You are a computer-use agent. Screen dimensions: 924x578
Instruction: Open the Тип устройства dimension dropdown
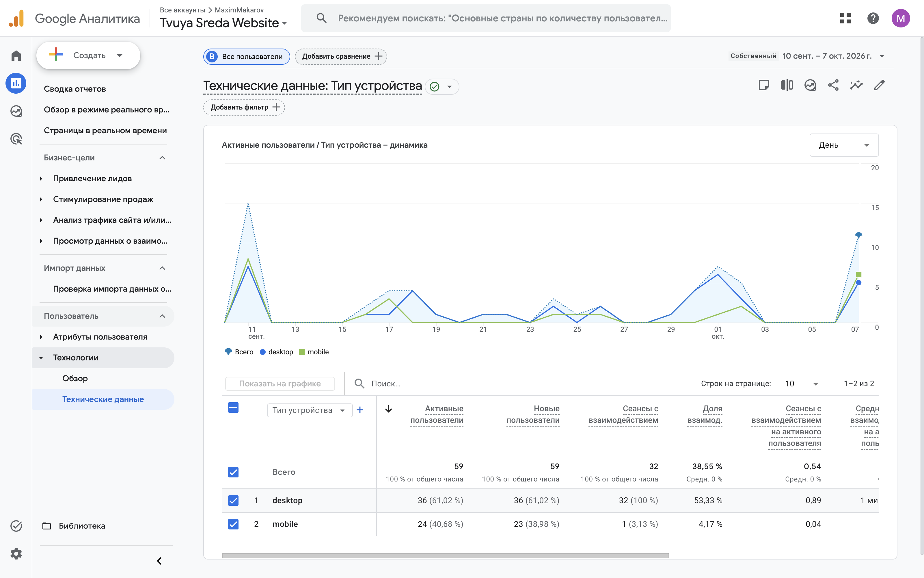(309, 410)
